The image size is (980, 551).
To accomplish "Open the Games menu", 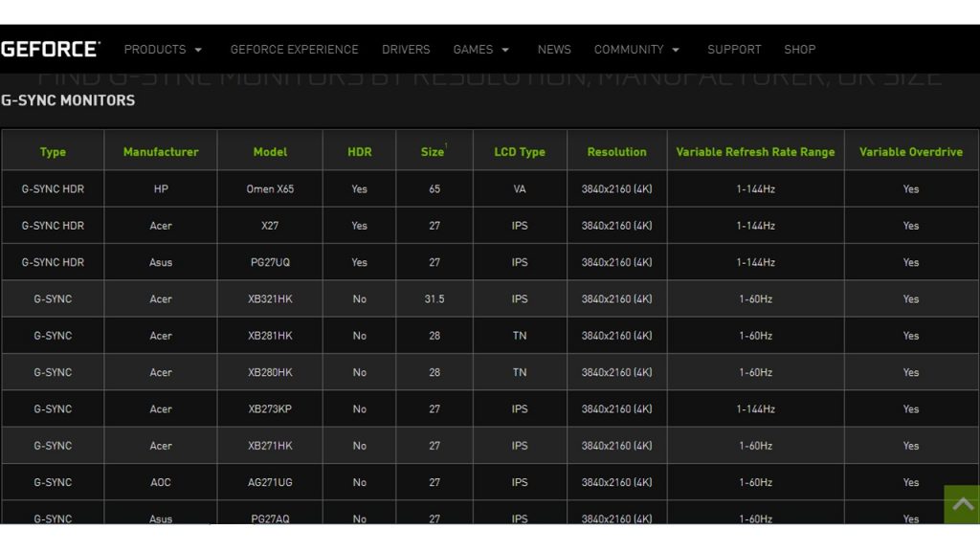I will tap(473, 50).
